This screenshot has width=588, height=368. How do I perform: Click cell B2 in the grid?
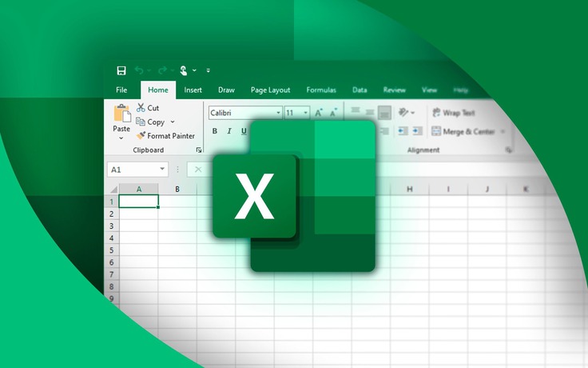177,214
